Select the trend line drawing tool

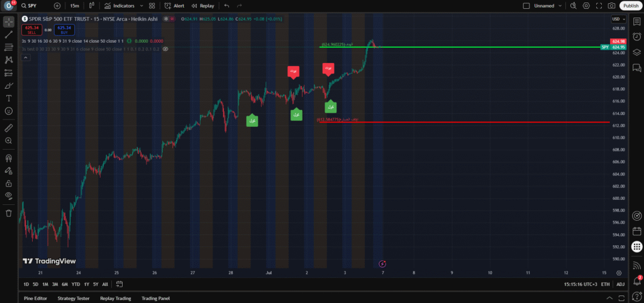(9, 35)
